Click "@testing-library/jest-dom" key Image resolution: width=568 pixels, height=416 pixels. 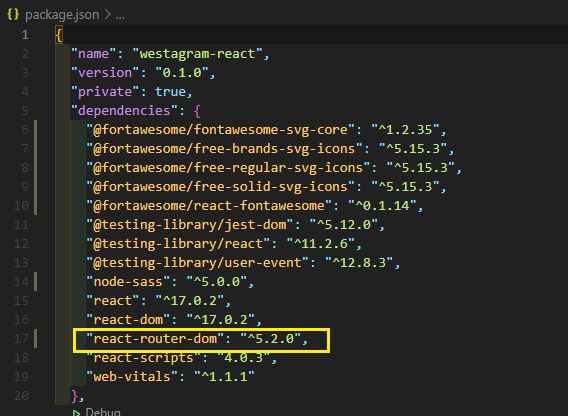point(190,225)
